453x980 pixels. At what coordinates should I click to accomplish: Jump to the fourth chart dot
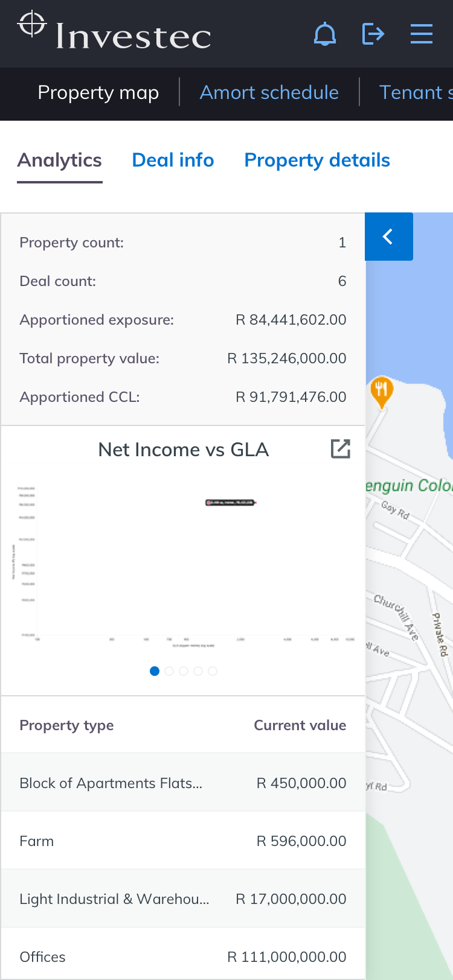point(198,671)
